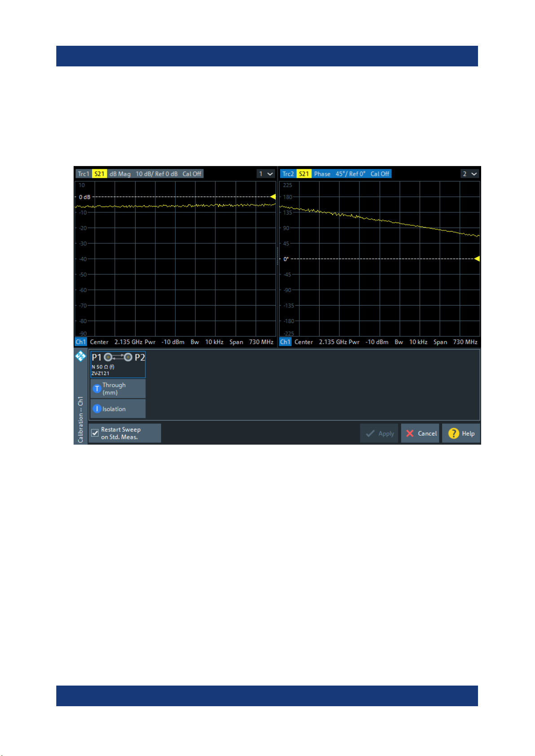The width and height of the screenshot is (535, 756).
Task: Select the Trc2 trace label
Action: 288,174
